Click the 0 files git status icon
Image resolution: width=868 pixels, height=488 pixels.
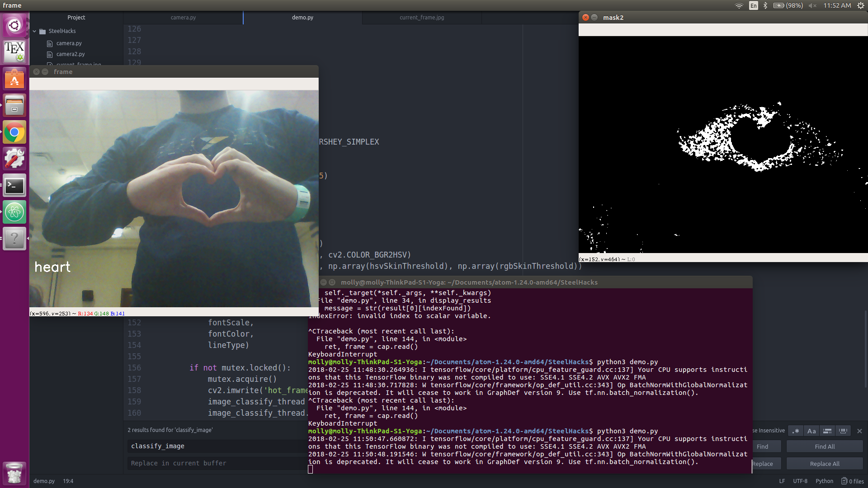[852, 481]
